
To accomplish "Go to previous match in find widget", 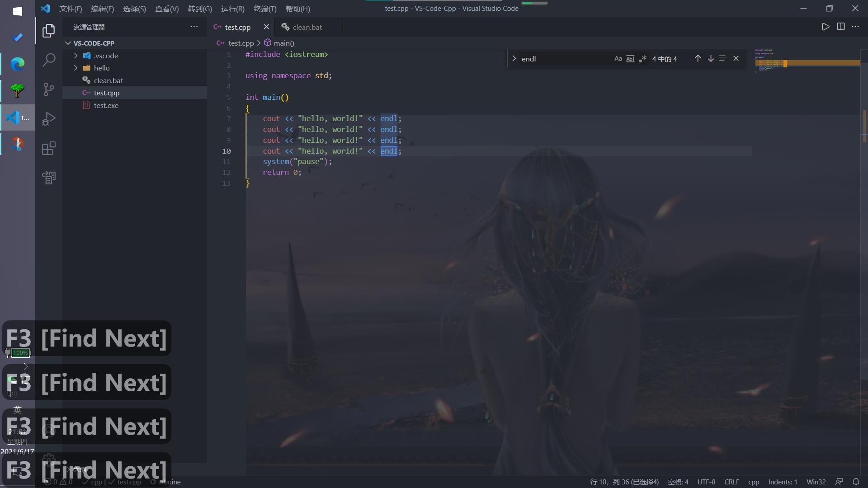I will point(698,59).
